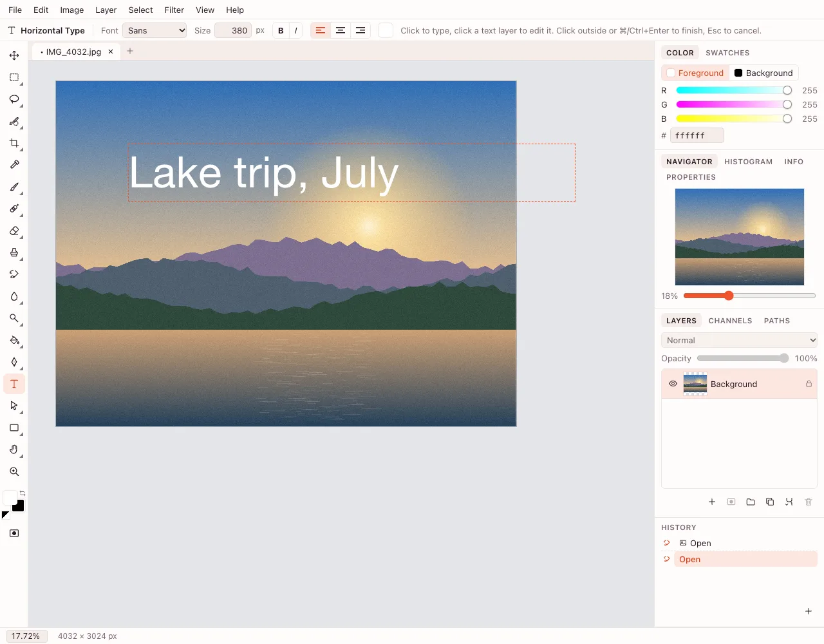The image size is (824, 644).
Task: Set text alignment to right
Action: click(360, 30)
